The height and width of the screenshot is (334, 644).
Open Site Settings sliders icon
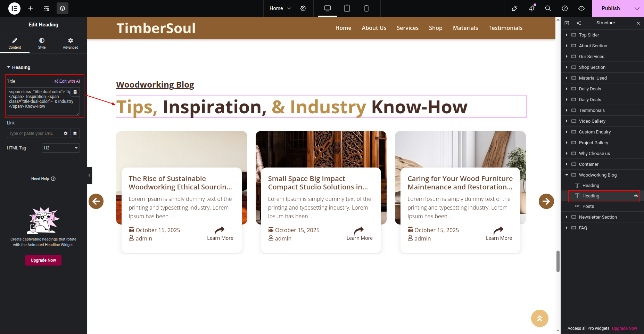[47, 8]
